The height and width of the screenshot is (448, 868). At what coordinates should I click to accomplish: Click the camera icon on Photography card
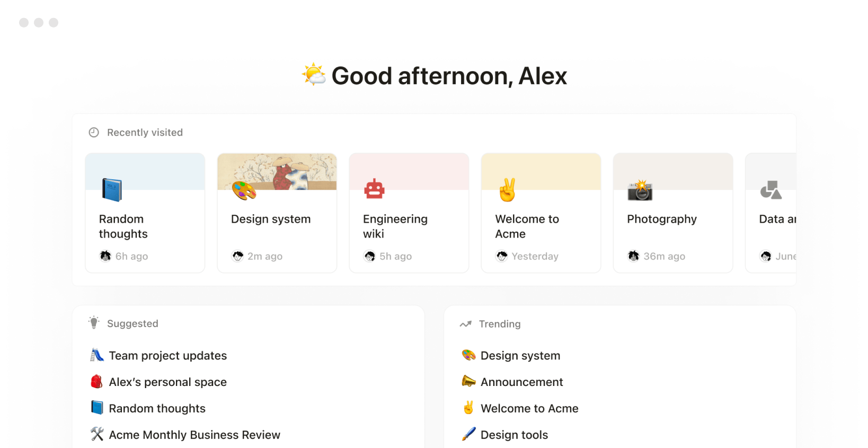(640, 190)
